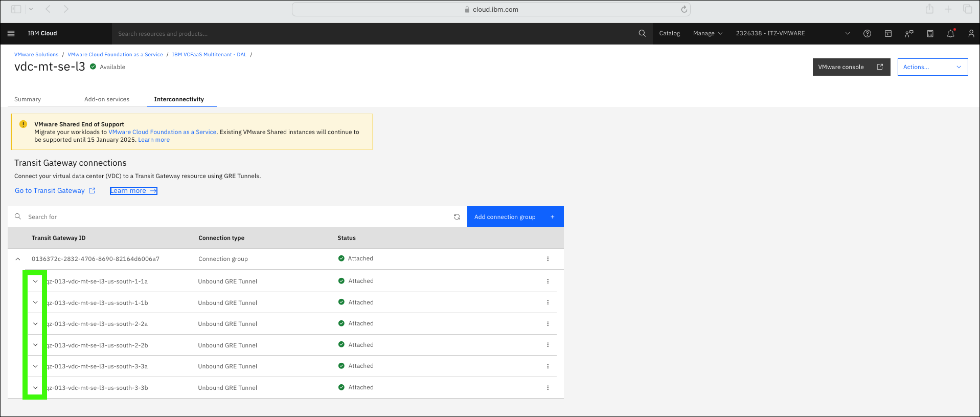980x417 pixels.
Task: Open the Manage dropdown menu
Action: 708,33
